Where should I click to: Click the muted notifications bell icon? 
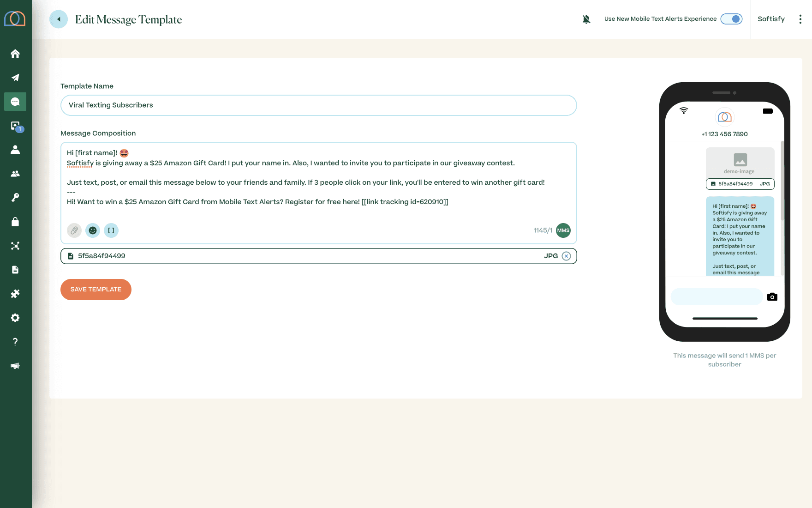586,19
